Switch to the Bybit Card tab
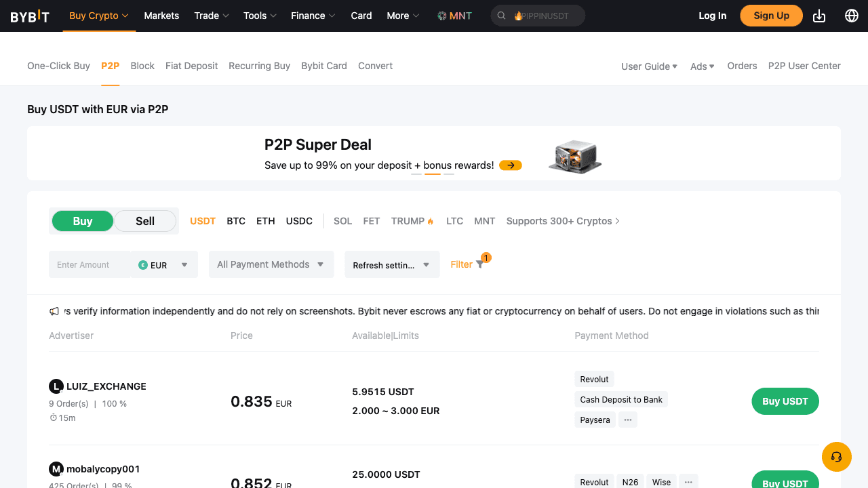Screen dimensions: 868x488 click(324, 66)
